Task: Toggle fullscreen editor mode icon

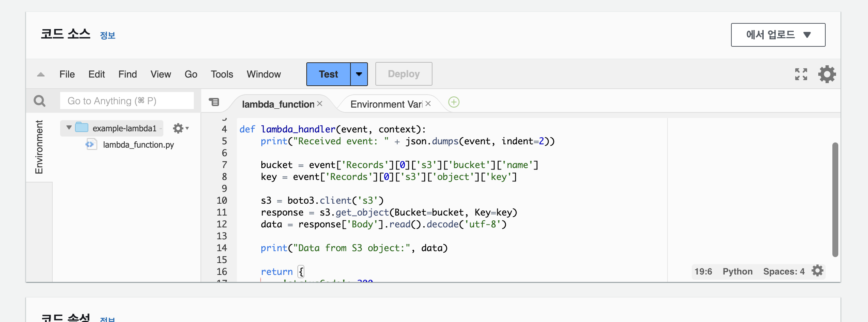Action: click(801, 74)
